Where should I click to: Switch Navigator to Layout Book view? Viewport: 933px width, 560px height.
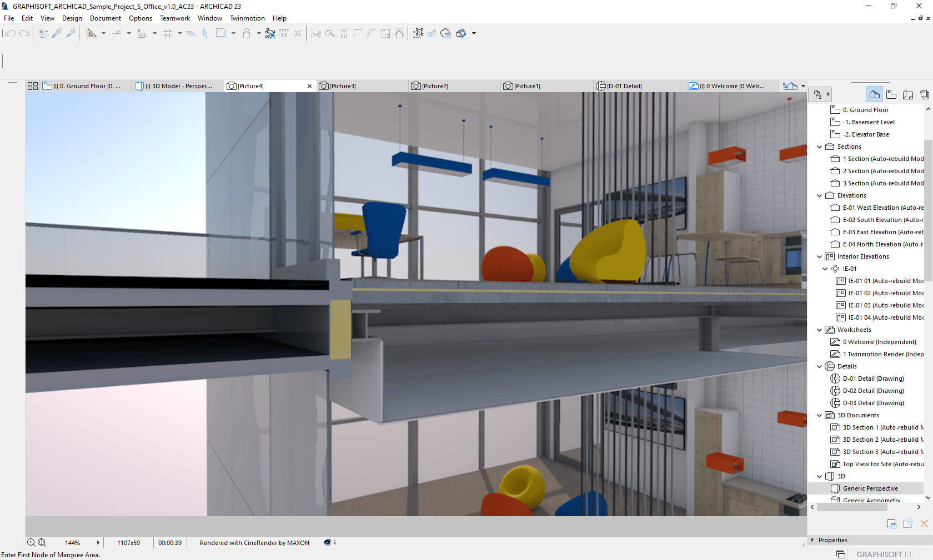click(907, 94)
